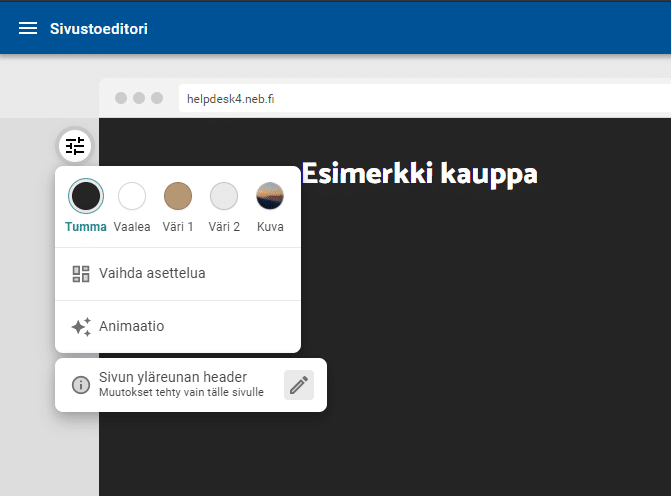Open the hamburger main menu
The image size is (671, 496).
(x=28, y=28)
